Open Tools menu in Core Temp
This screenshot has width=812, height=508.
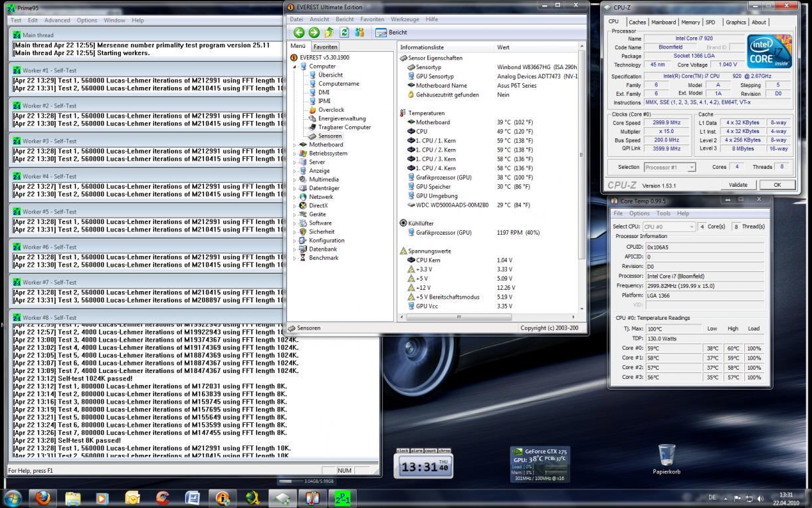(x=663, y=213)
